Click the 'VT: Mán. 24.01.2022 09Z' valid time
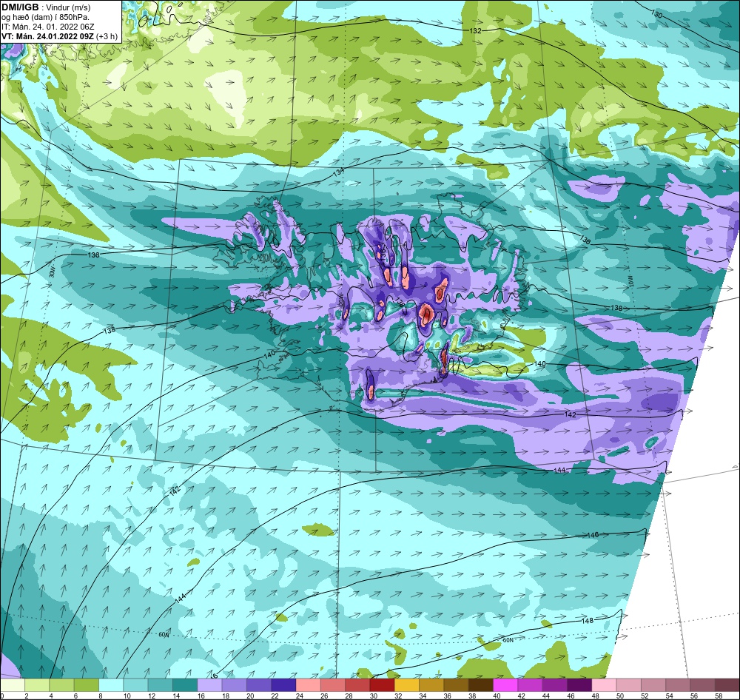The height and width of the screenshot is (700, 740). click(x=47, y=36)
